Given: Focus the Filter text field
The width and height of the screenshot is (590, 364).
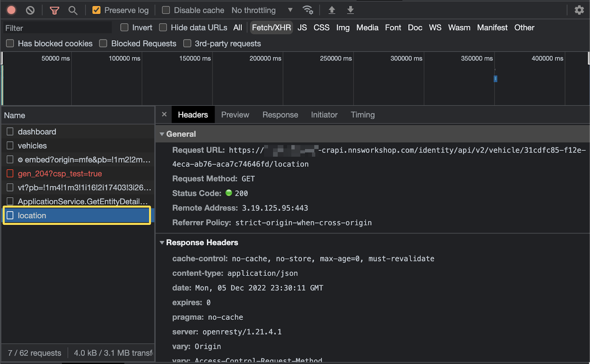Looking at the screenshot, I should point(57,28).
